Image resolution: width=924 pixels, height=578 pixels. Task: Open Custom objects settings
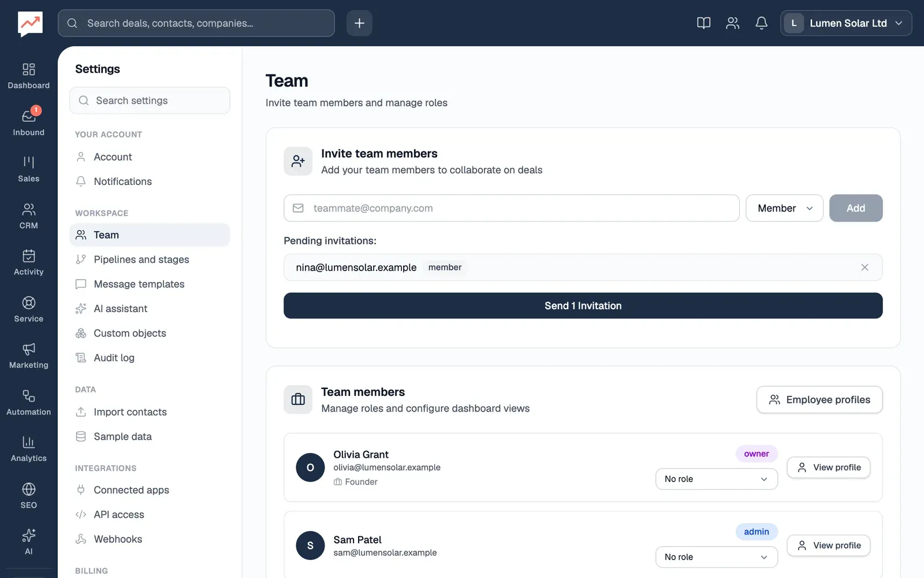[x=150, y=334]
